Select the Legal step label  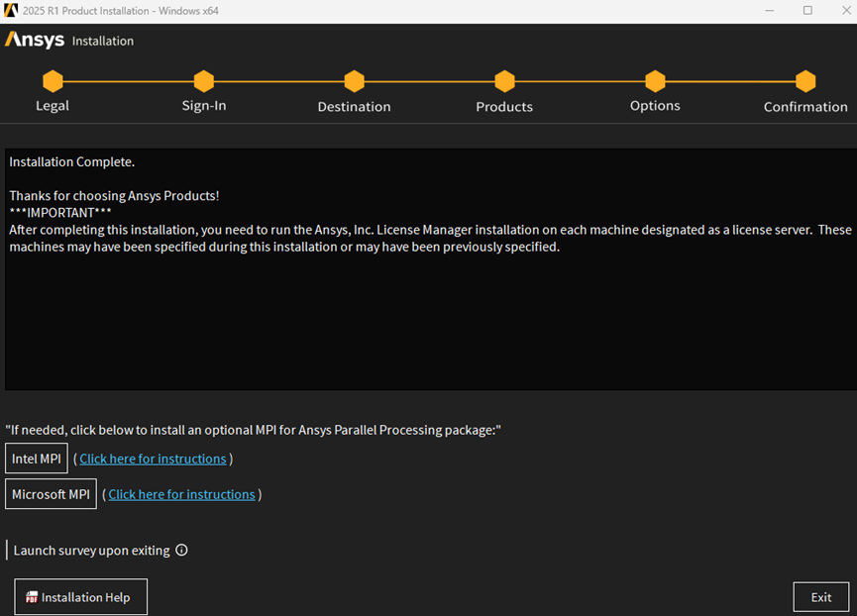pyautogui.click(x=53, y=105)
